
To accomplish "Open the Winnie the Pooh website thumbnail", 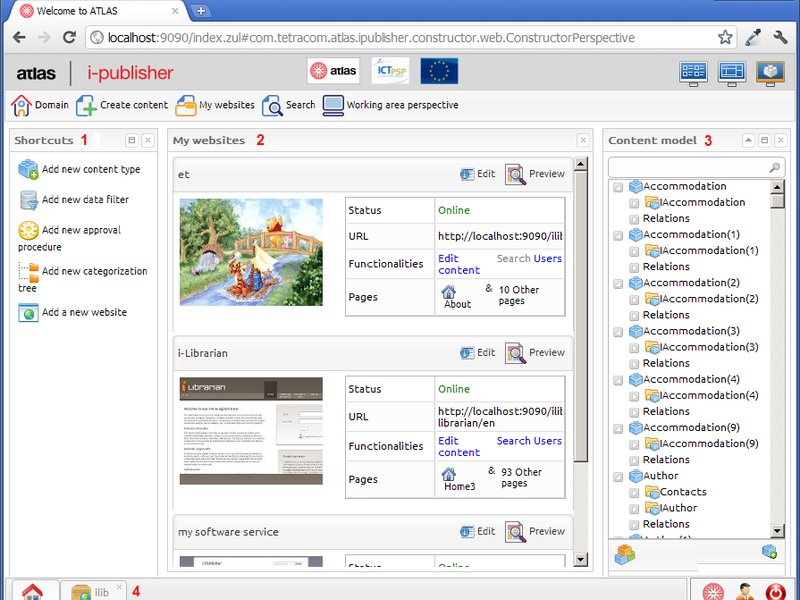I will 251,252.
